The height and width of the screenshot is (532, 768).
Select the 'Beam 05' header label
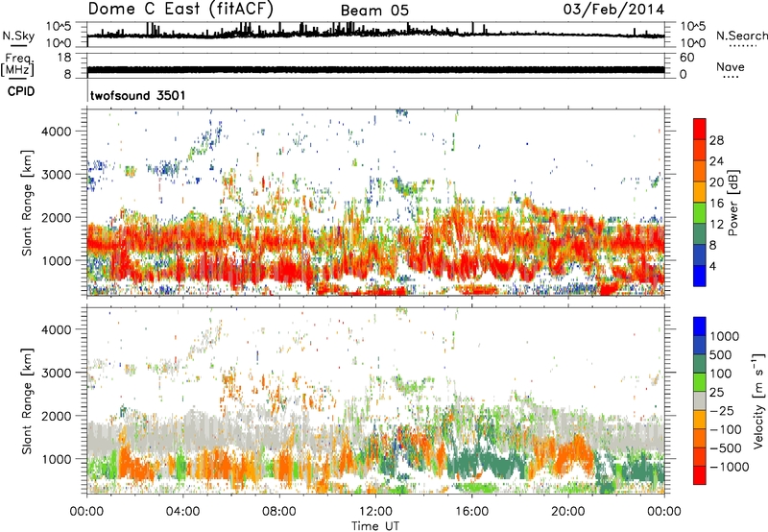pyautogui.click(x=374, y=11)
